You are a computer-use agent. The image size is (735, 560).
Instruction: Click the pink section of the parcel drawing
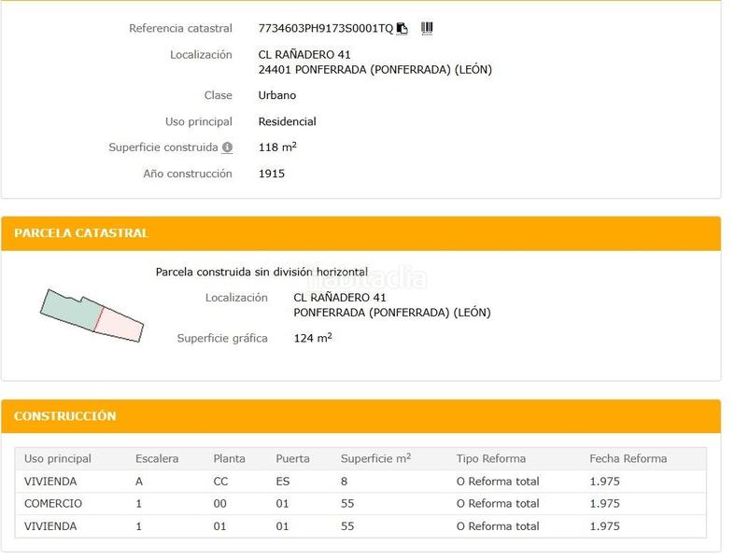coord(120,323)
